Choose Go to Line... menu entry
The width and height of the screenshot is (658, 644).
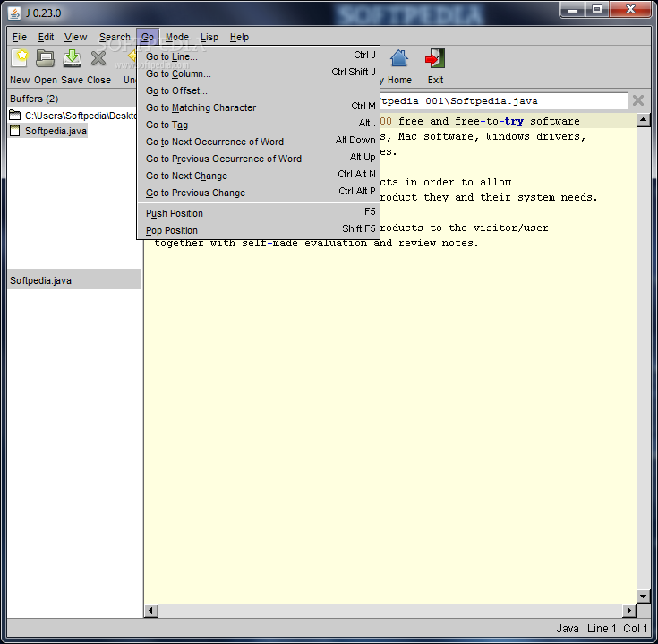(x=259, y=56)
